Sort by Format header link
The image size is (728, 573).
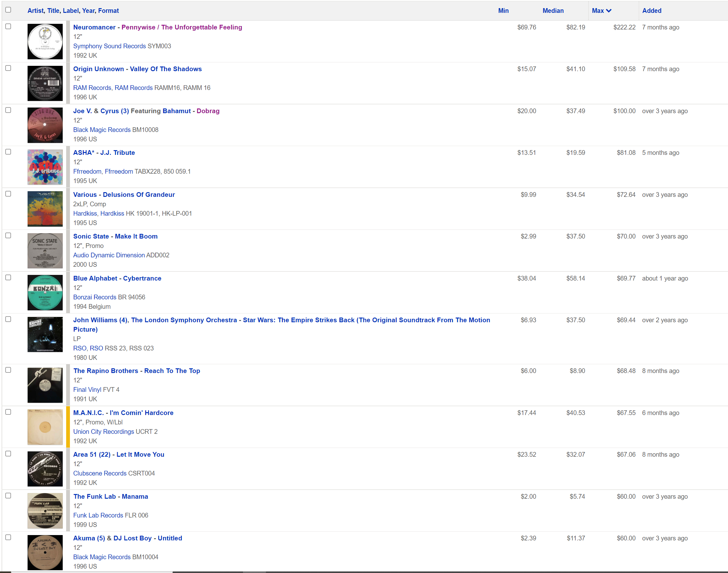pos(108,11)
